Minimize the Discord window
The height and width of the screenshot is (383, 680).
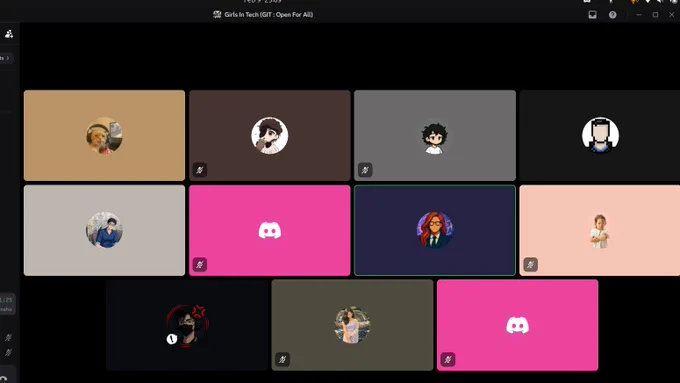click(x=639, y=15)
